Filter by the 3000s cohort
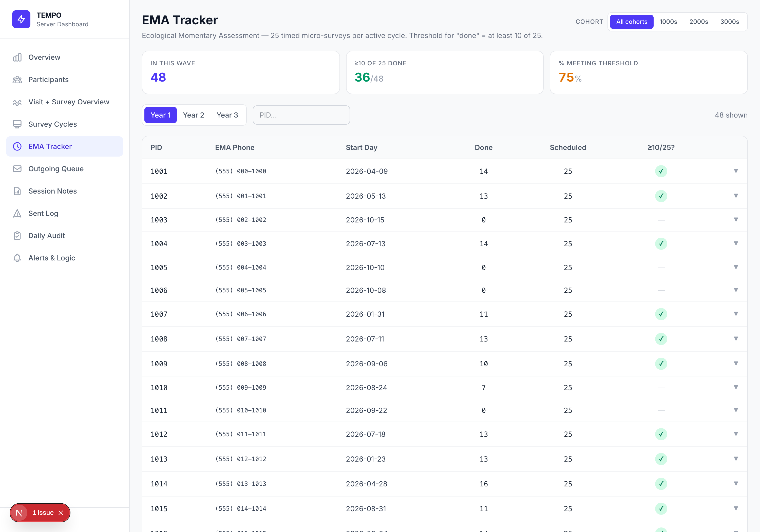This screenshot has height=532, width=760. point(729,22)
